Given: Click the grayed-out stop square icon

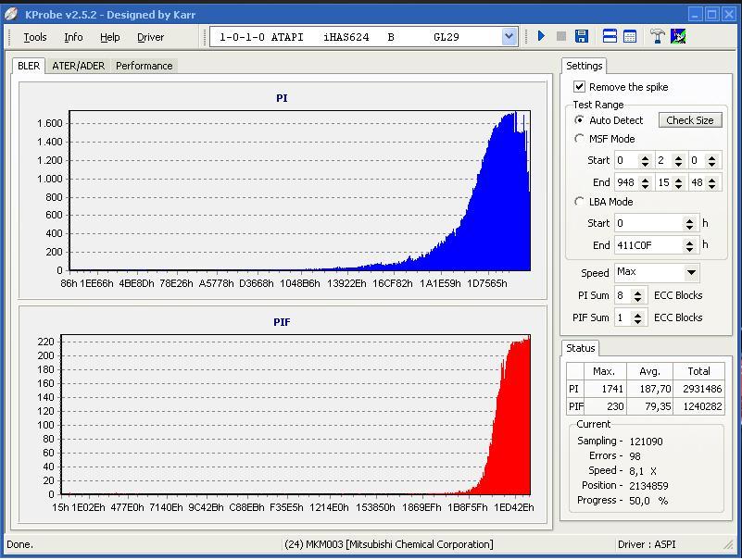Looking at the screenshot, I should tap(561, 37).
